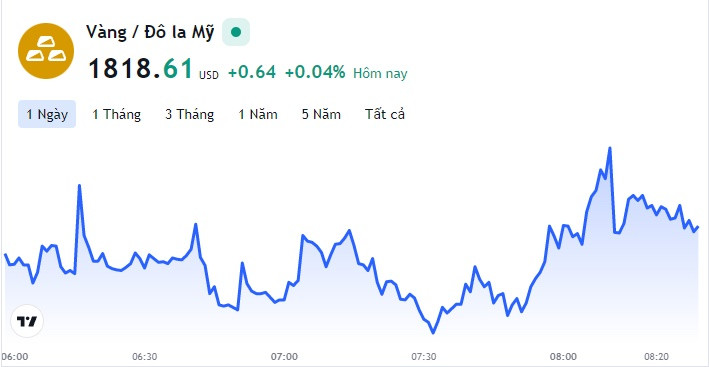This screenshot has width=709, height=367.
Task: Open the Vàng / Đô la Mỹ title
Action: point(150,33)
